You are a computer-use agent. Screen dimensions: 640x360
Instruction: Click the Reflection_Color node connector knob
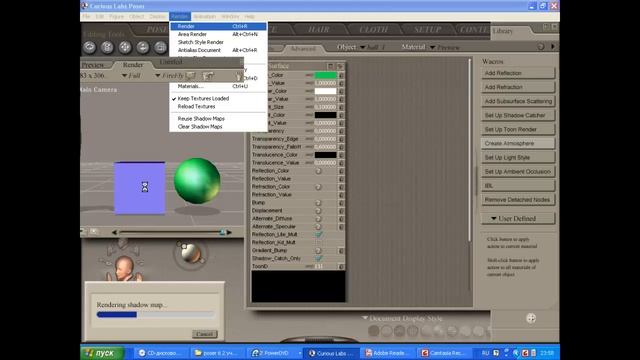pyautogui.click(x=318, y=171)
